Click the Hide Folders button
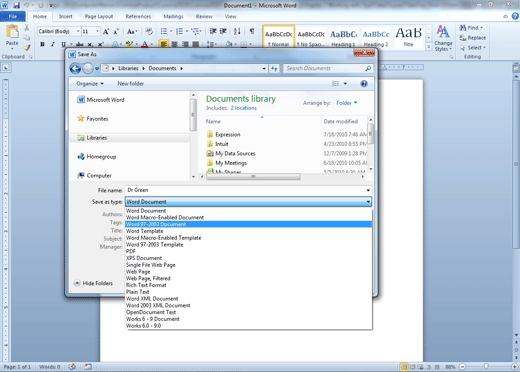This screenshot has height=372, width=520. 93,283
